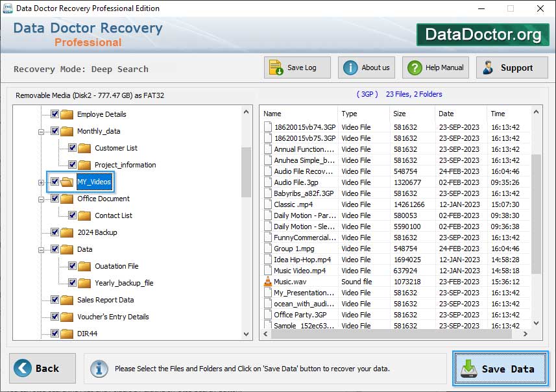Click the 2024 Backup folder icon
The image size is (556, 392).
pos(67,232)
